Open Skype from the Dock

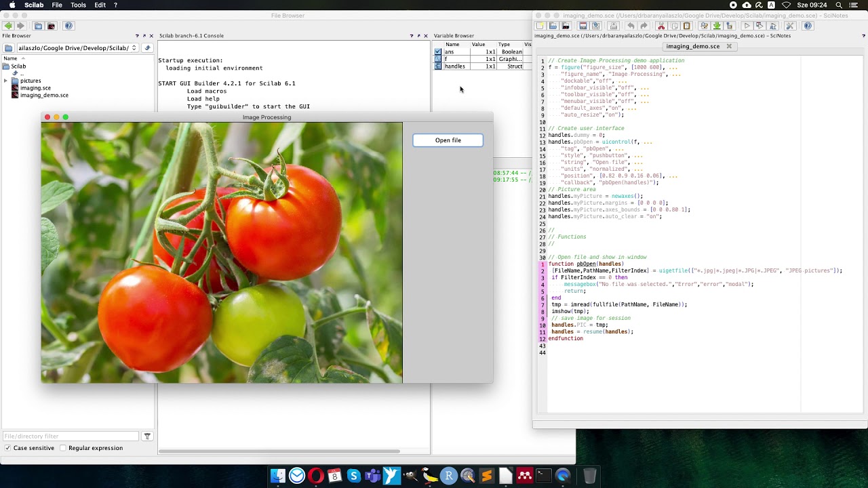pos(354,476)
